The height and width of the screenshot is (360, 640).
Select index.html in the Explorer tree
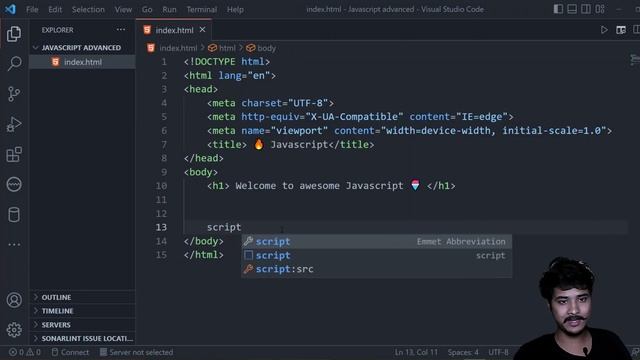point(82,62)
